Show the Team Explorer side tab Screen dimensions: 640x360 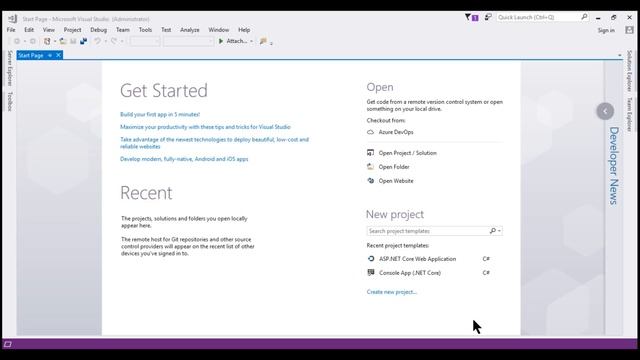630,115
